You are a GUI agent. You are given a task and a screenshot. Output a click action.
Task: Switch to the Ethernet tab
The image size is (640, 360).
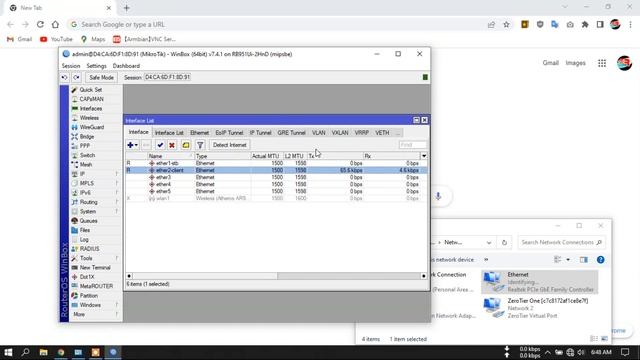click(x=200, y=133)
